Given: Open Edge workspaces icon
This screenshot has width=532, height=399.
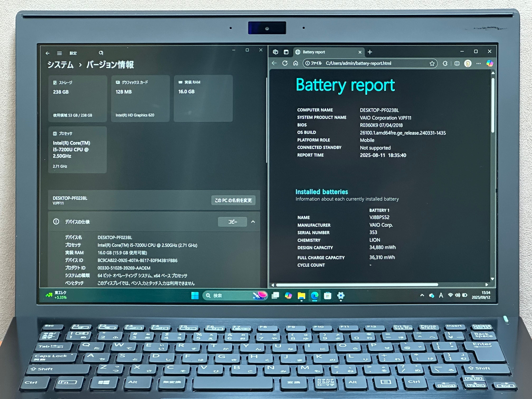Looking at the screenshot, I should pyautogui.click(x=275, y=52).
